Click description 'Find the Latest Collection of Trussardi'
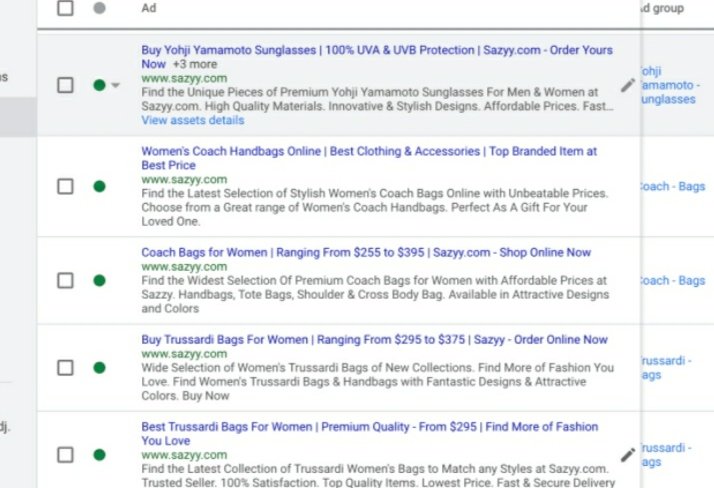The height and width of the screenshot is (488, 714). tap(378, 475)
